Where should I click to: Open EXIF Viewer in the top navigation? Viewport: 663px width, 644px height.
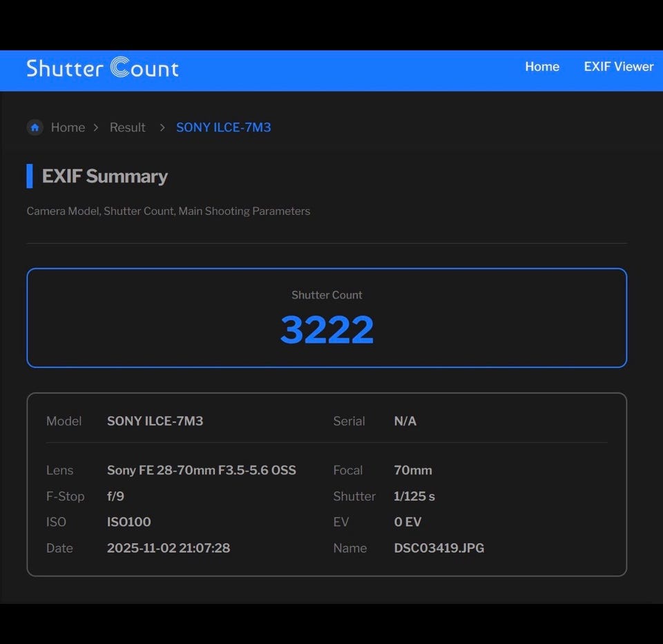618,66
